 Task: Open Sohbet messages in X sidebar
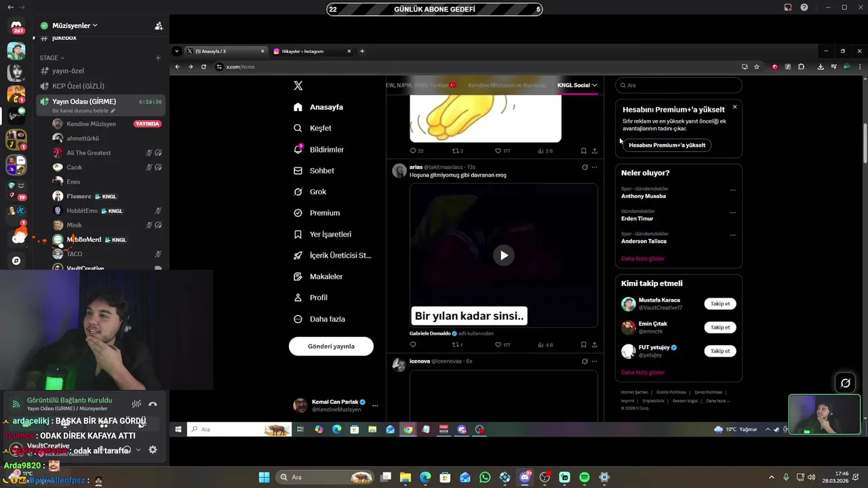(314, 171)
